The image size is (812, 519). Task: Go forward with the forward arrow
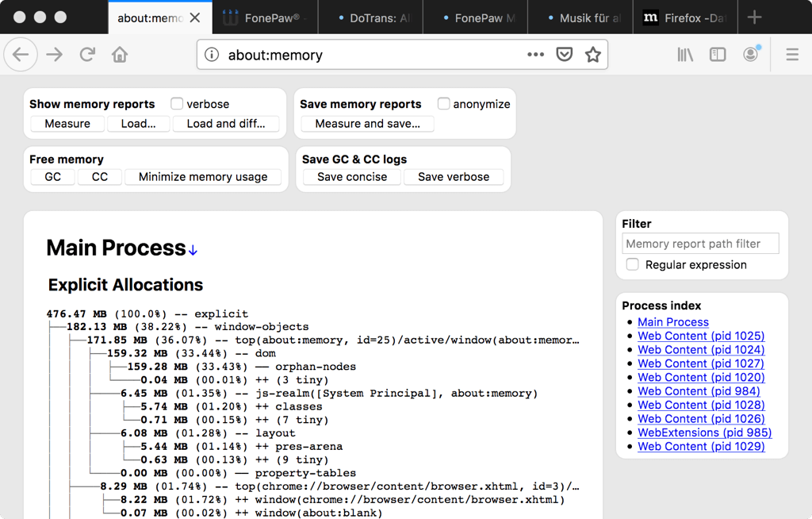[55, 55]
